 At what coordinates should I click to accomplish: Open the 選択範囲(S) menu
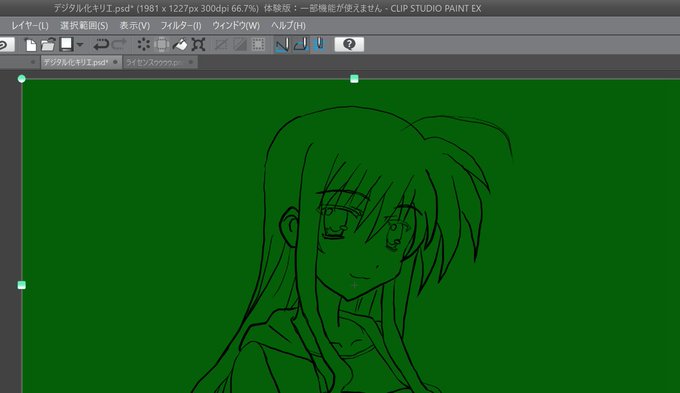click(84, 26)
